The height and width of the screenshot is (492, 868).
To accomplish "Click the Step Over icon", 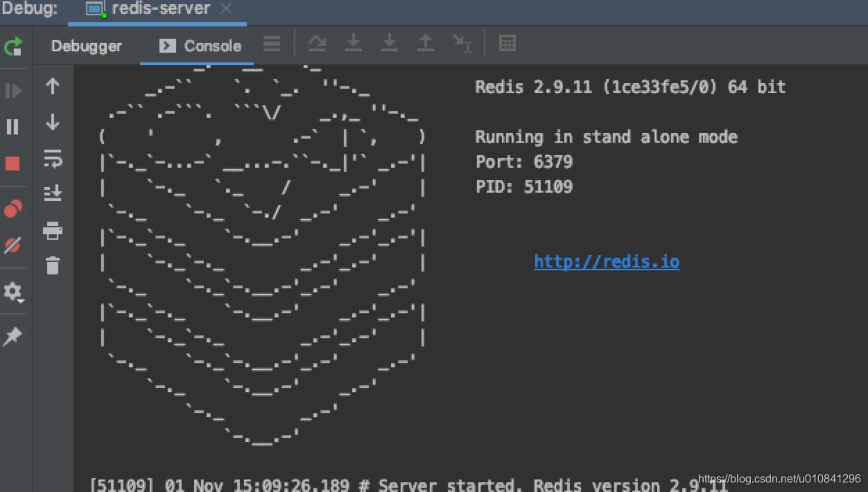I will [x=354, y=44].
